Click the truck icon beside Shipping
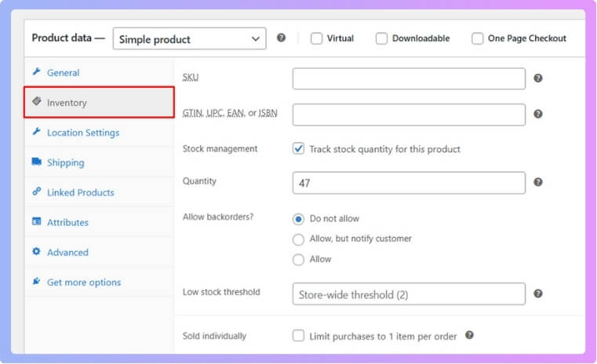Screen dimensions: 597x364 pos(37,162)
